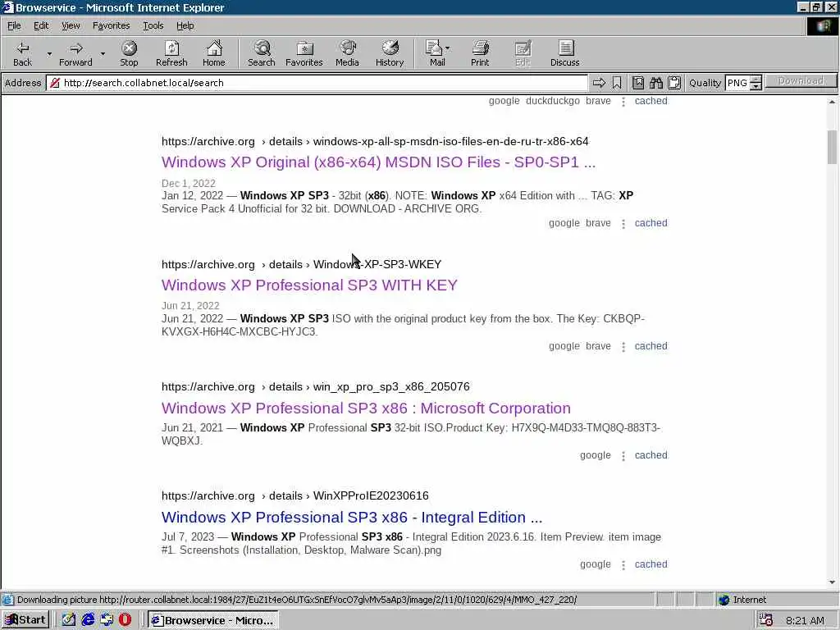Open the Discuss toolbar button

point(564,53)
